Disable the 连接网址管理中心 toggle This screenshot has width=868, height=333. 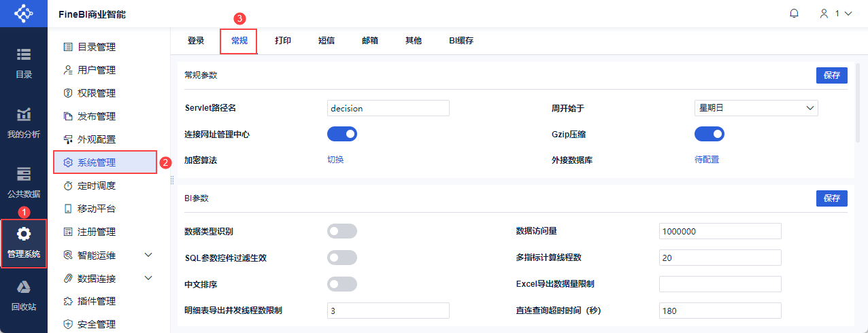342,134
